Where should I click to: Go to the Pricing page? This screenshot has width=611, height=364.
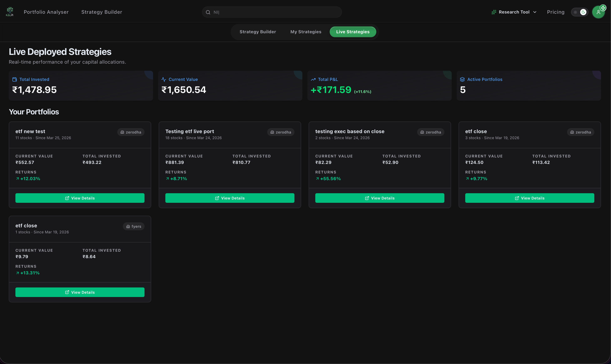(556, 12)
